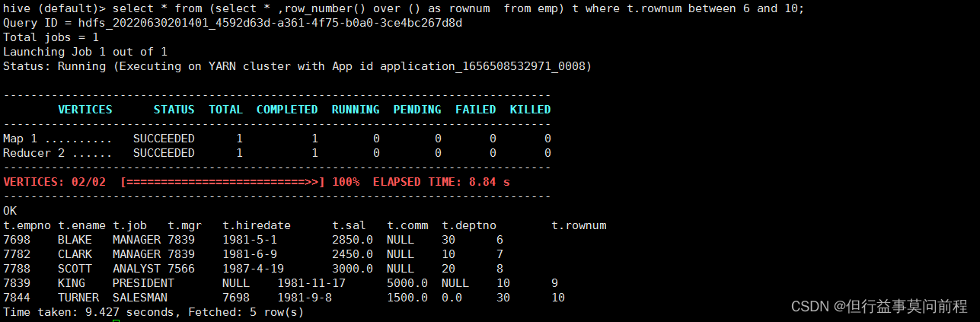Click the t.deptno column header
Screen dimensions: 980x322
pyautogui.click(x=469, y=225)
